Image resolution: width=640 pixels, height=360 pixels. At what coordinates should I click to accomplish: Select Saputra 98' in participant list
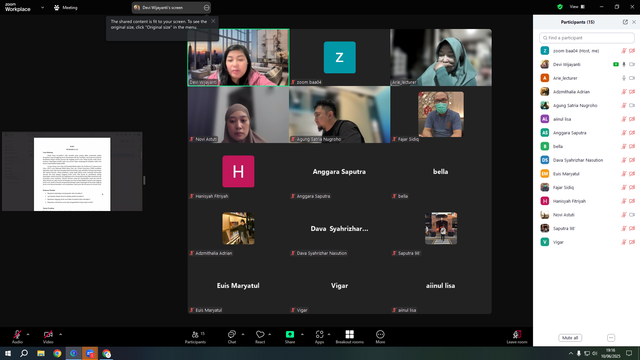[587, 229]
